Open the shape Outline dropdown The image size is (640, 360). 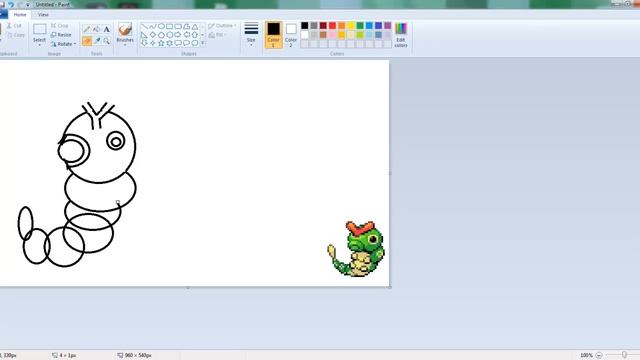pyautogui.click(x=222, y=26)
